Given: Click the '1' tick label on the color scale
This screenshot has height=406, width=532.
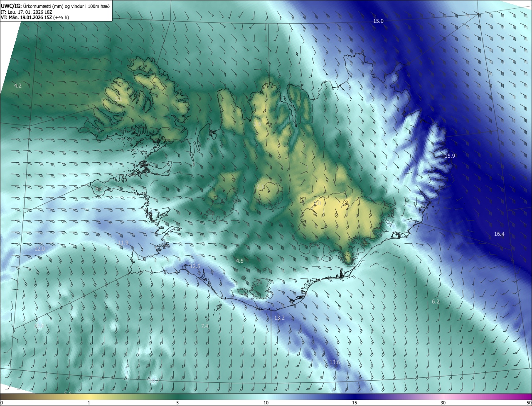Looking at the screenshot, I should pos(89,403).
